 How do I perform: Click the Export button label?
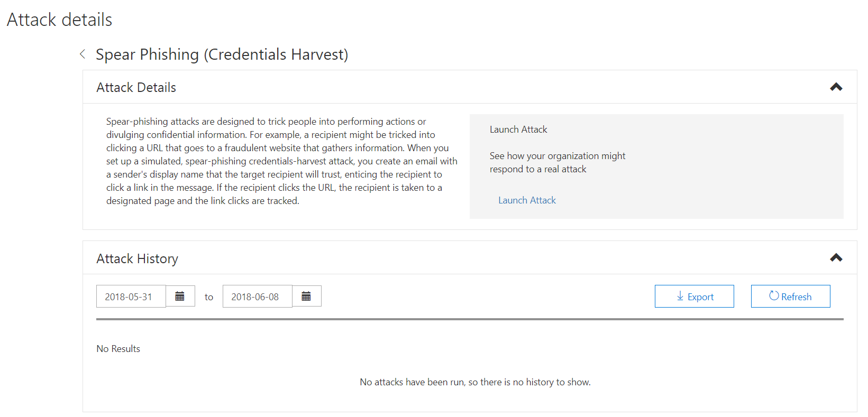pos(700,297)
